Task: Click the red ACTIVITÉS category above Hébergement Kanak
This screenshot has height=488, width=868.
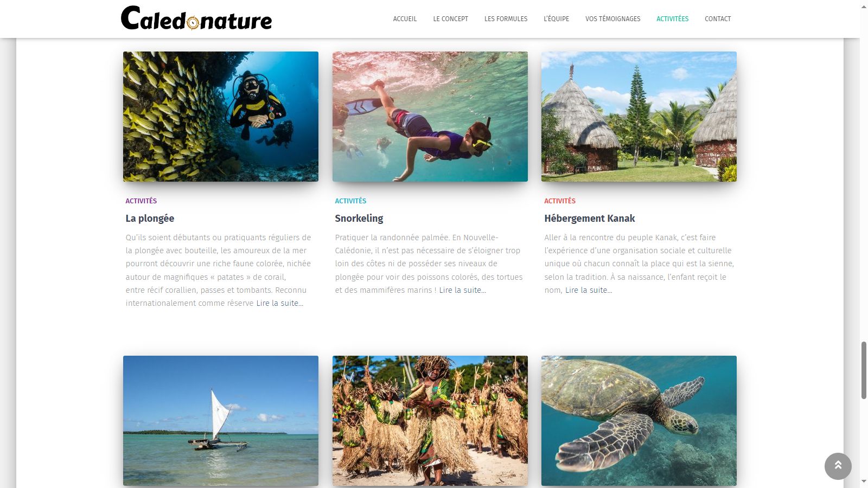Action: pos(560,201)
